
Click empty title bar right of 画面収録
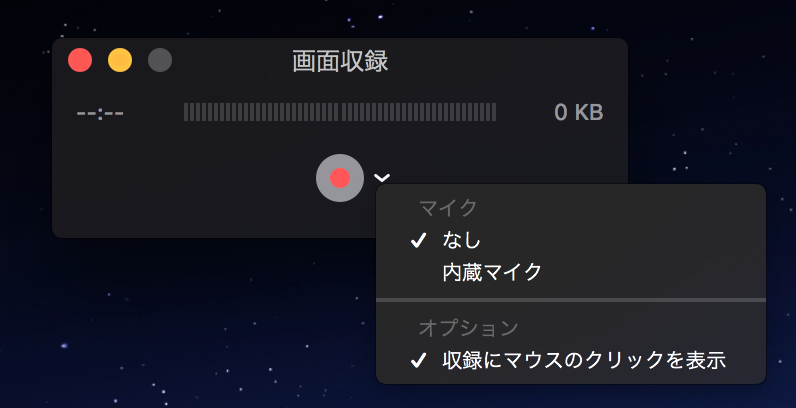coord(508,60)
